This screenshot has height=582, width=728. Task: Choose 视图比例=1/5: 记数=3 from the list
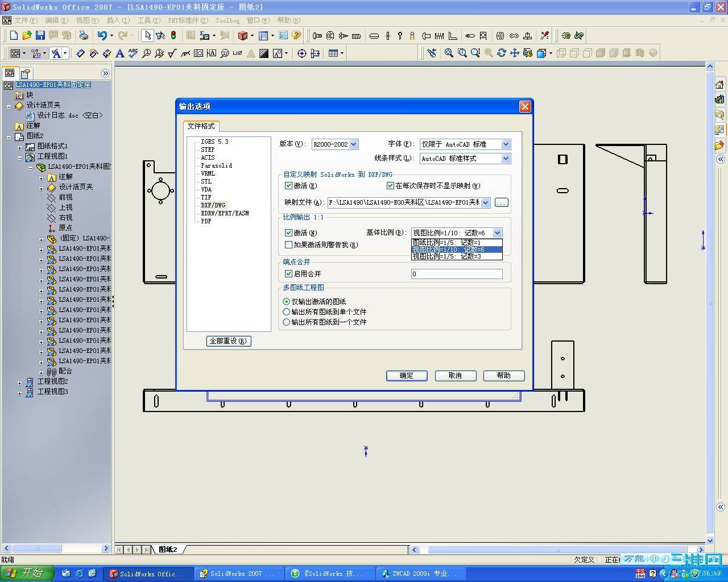tap(457, 256)
